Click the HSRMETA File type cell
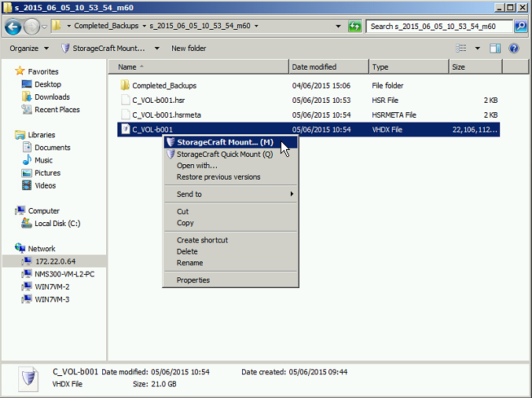532x398 pixels. tap(394, 115)
